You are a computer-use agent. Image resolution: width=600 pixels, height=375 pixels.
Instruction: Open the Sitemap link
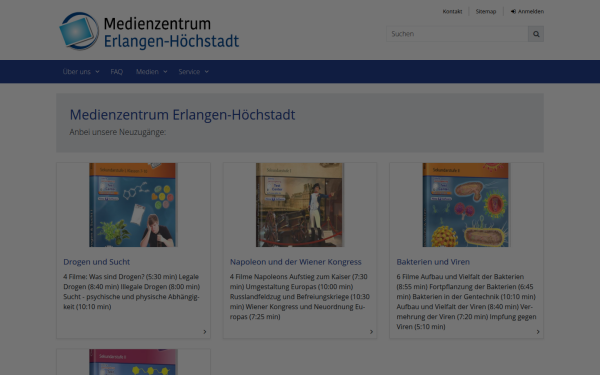[x=486, y=11]
